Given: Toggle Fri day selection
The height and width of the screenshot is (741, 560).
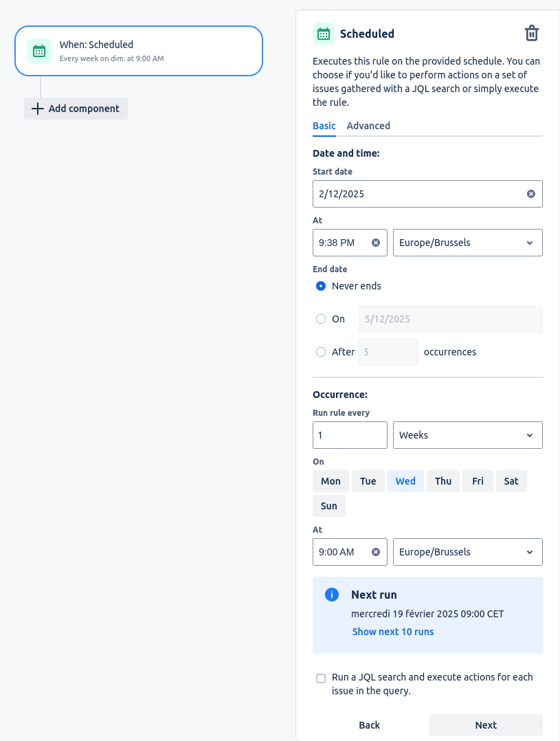Looking at the screenshot, I should (x=478, y=481).
